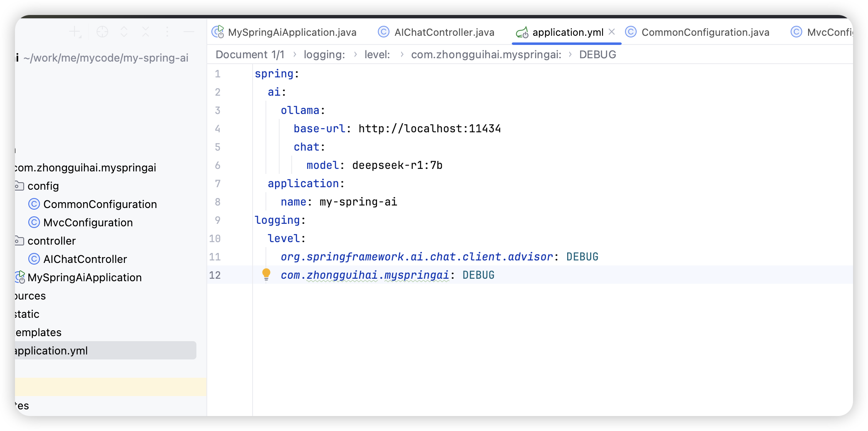
Task: Switch to the CommonConfiguration.java tab
Action: (705, 32)
